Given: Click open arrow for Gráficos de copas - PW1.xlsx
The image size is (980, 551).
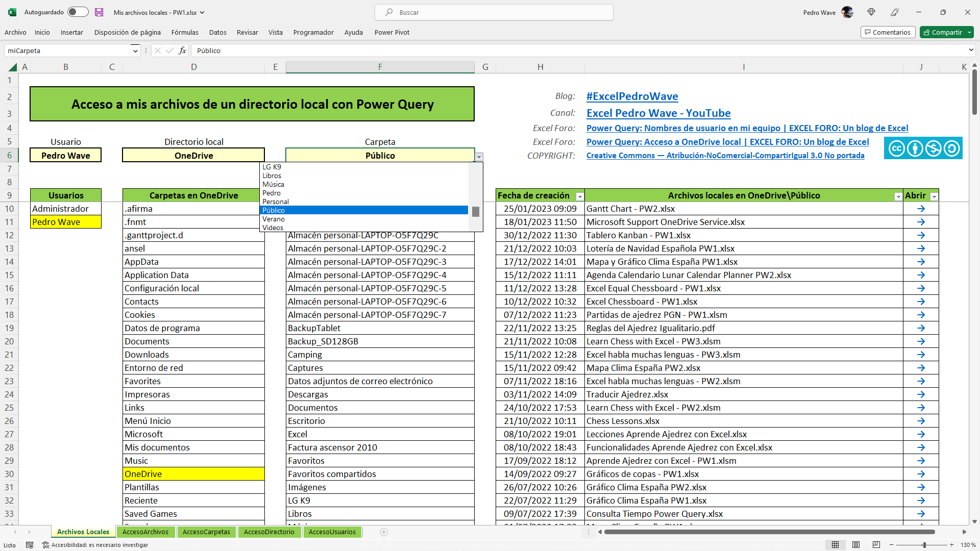Looking at the screenshot, I should 921,474.
